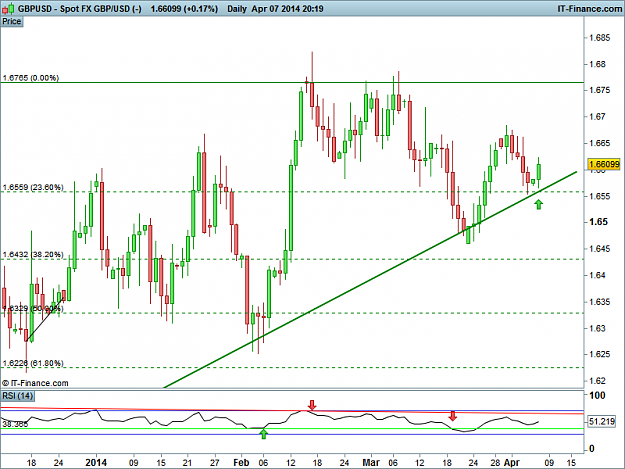This screenshot has width=625, height=469.
Task: Click the Price panel label
Action: pos(12,22)
